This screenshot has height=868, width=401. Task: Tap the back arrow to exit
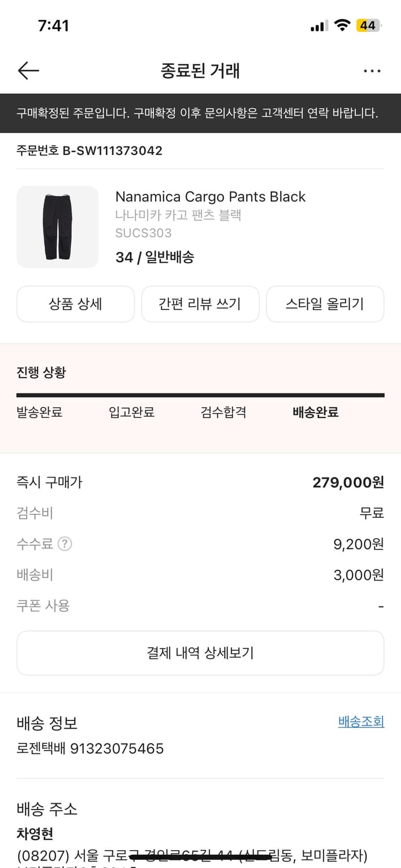[28, 71]
